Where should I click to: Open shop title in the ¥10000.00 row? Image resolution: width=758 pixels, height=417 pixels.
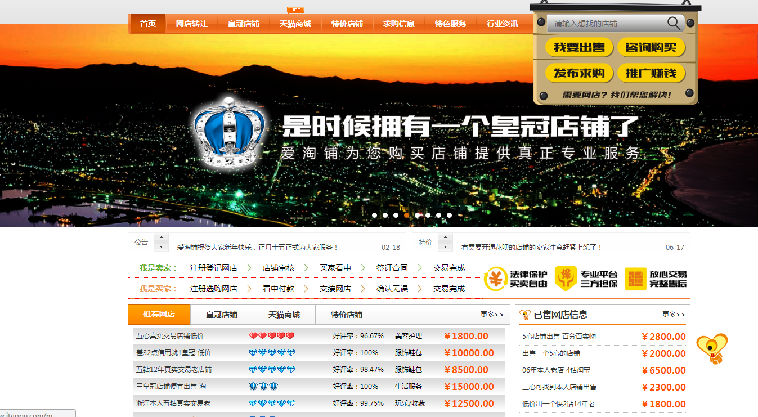pyautogui.click(x=174, y=353)
